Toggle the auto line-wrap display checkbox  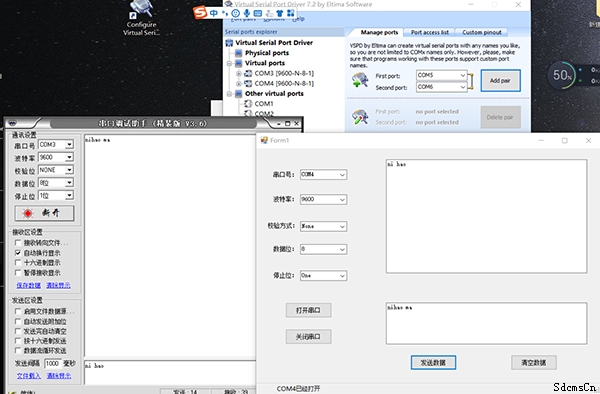tap(18, 252)
